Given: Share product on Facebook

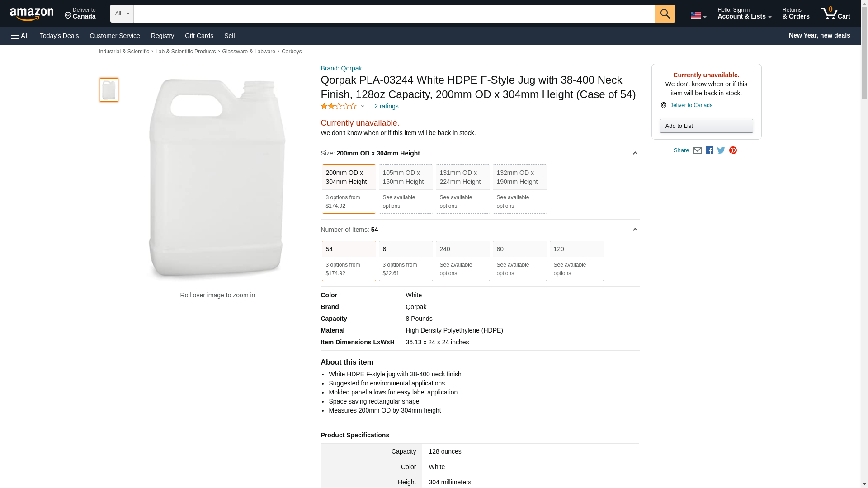Looking at the screenshot, I should tap(709, 150).
